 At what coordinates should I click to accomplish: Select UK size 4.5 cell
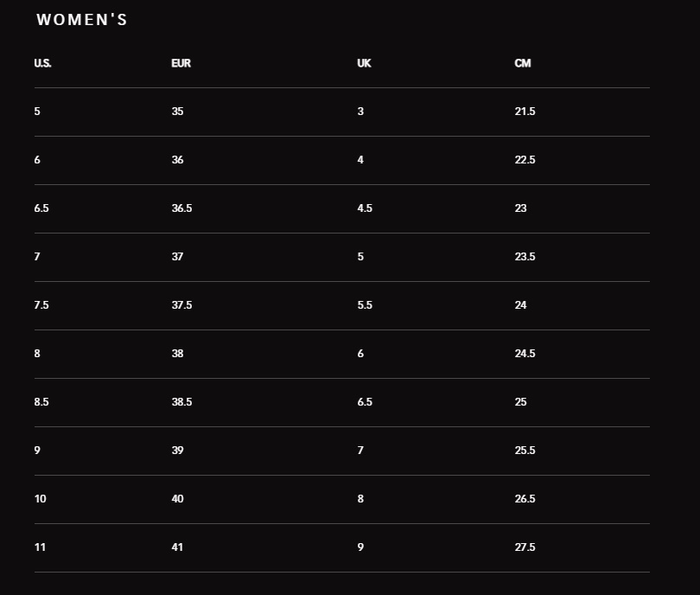click(365, 208)
